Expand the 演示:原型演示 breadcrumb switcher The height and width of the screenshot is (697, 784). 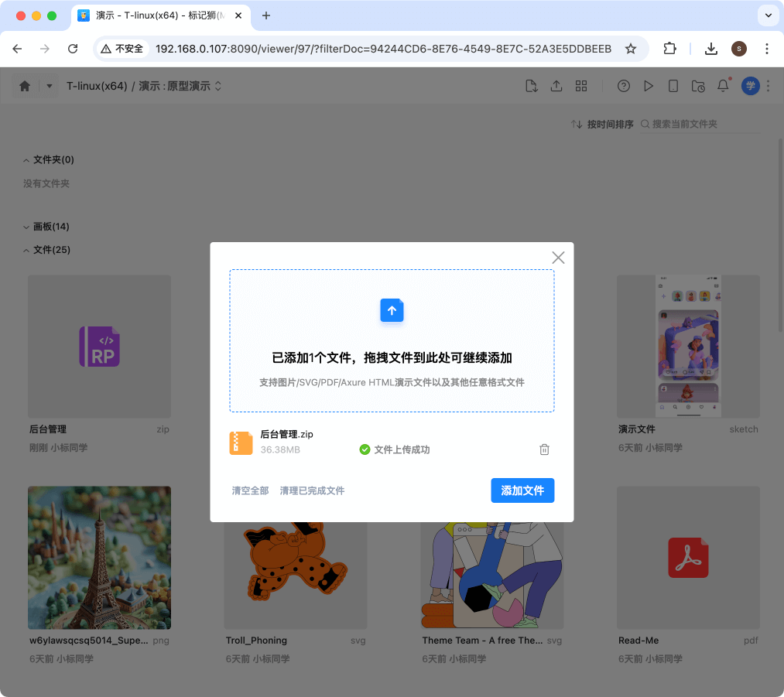(x=218, y=87)
